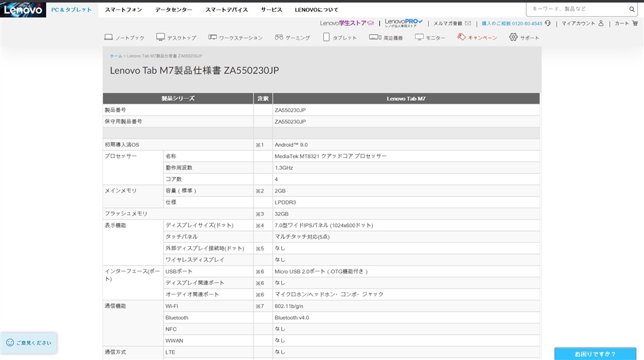Click the phone headset icon
Viewport: 644px width, 360px height.
pyautogui.click(x=548, y=23)
